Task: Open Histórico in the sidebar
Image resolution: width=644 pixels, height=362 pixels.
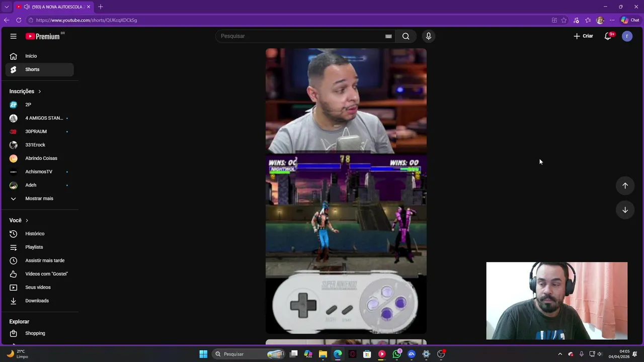Action: [39, 234]
